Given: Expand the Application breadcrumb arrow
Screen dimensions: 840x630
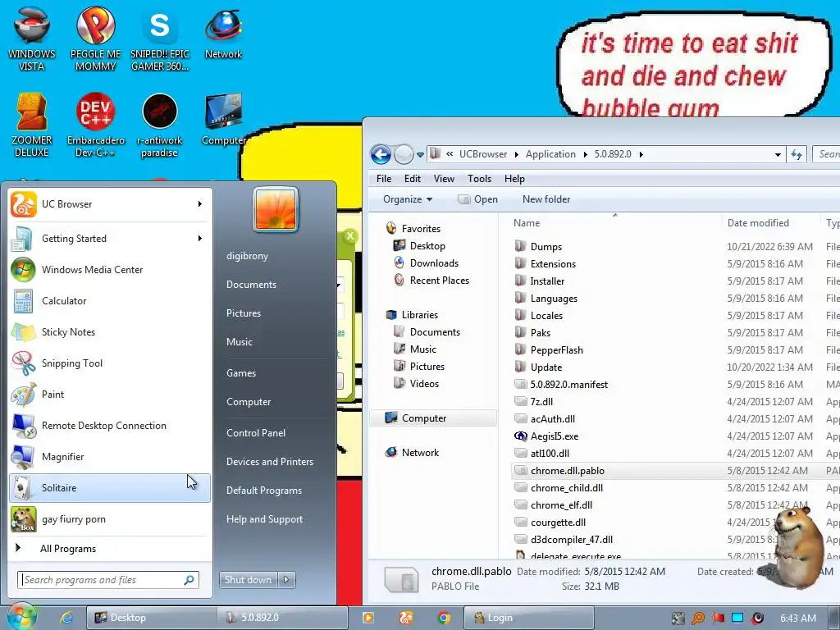Looking at the screenshot, I should click(585, 154).
